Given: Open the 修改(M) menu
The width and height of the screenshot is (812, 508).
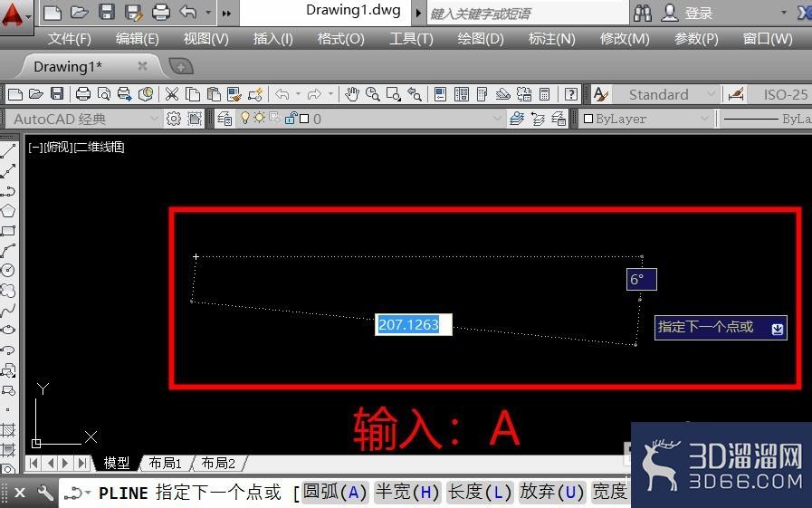Looking at the screenshot, I should coord(624,39).
